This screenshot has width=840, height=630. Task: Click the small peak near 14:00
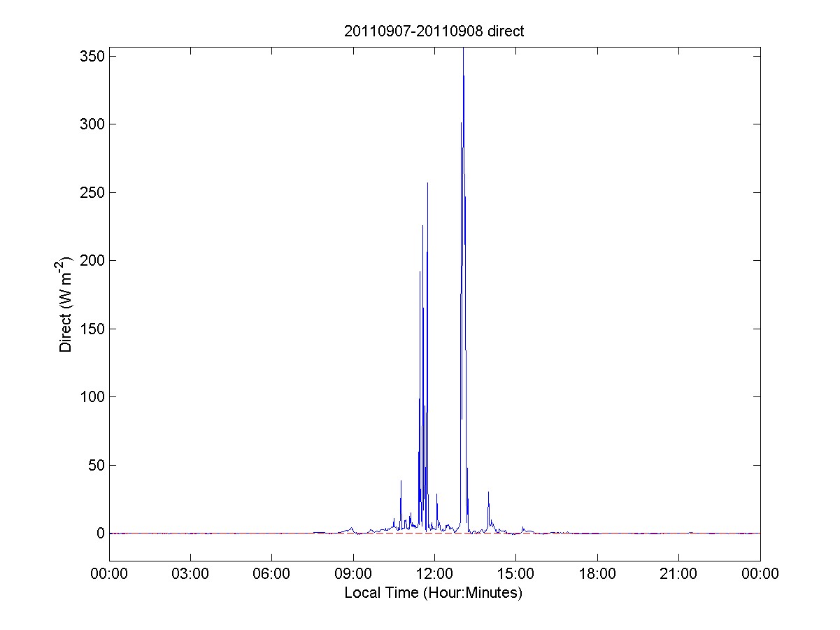click(488, 493)
